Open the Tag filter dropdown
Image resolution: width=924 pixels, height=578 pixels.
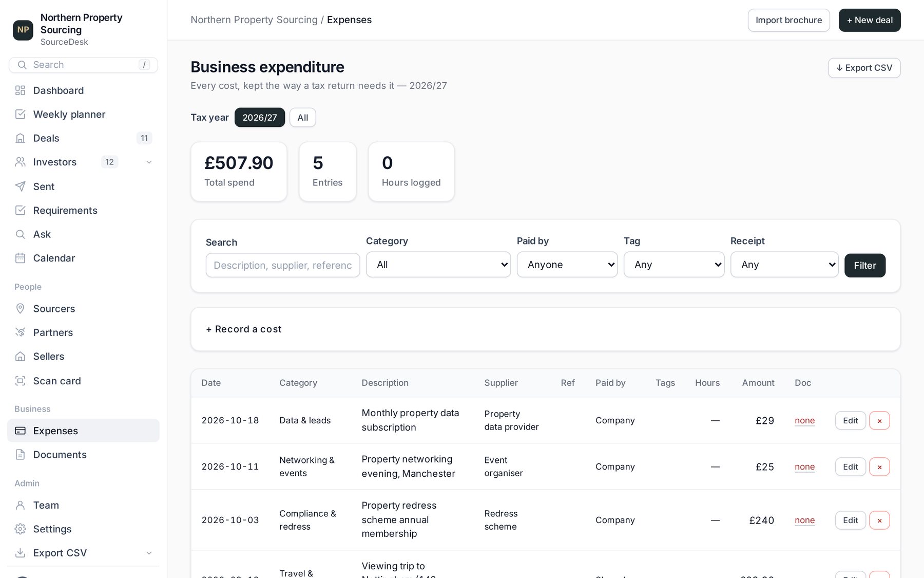coord(674,265)
